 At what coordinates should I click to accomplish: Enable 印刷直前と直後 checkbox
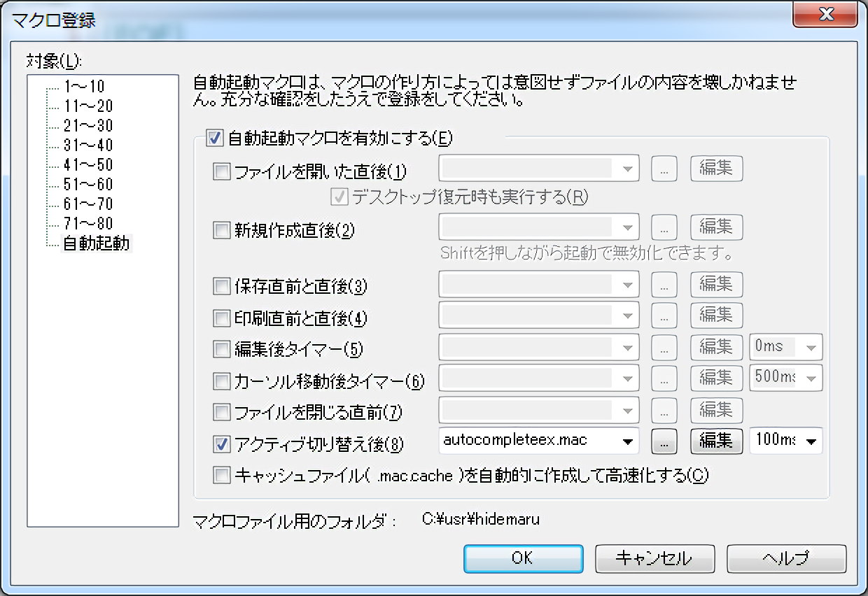221,318
